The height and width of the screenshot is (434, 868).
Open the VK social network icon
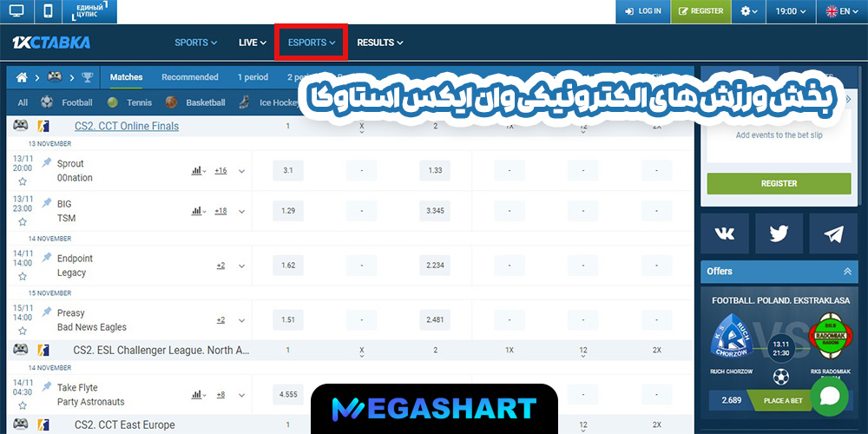click(724, 233)
